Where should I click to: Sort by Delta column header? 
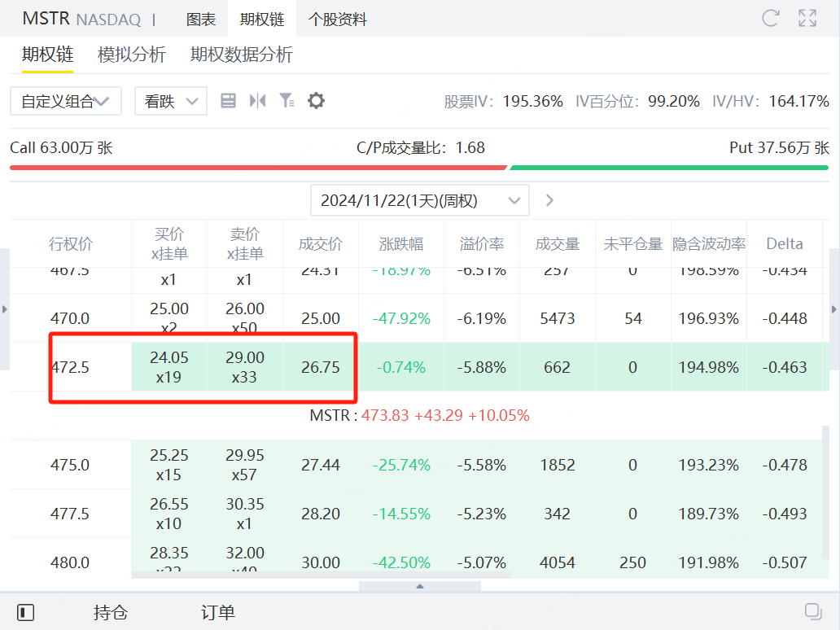click(x=785, y=243)
